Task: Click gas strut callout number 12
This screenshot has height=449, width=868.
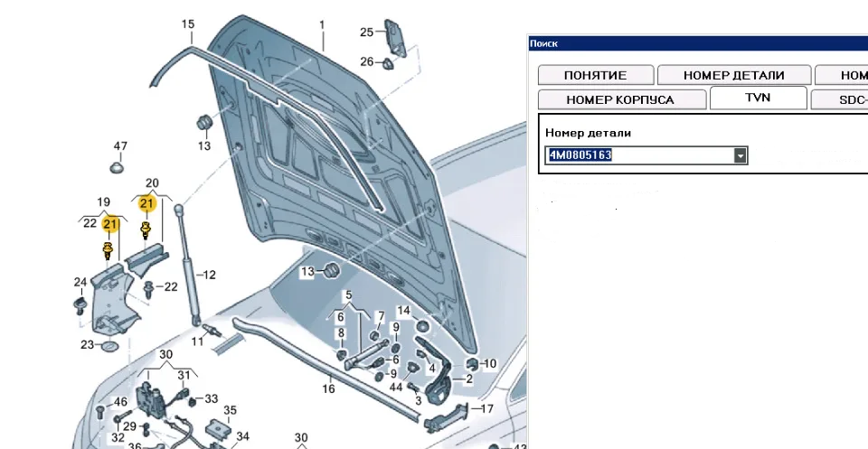Action: click(x=209, y=275)
